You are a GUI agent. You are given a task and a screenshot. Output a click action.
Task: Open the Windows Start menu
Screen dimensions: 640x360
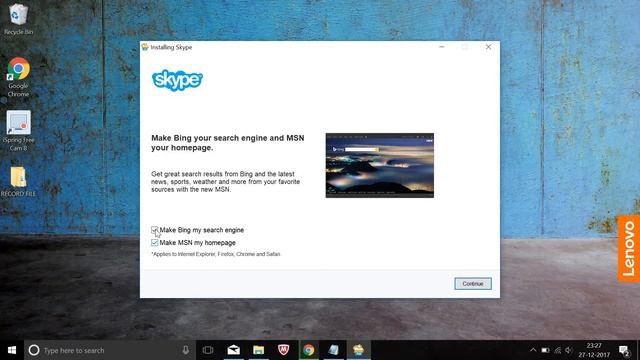[12, 350]
